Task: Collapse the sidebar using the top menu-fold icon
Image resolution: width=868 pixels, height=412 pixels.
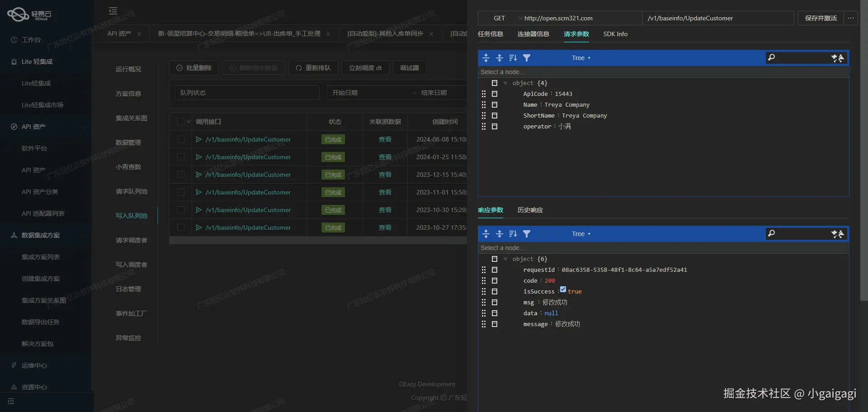Action: coord(113,11)
